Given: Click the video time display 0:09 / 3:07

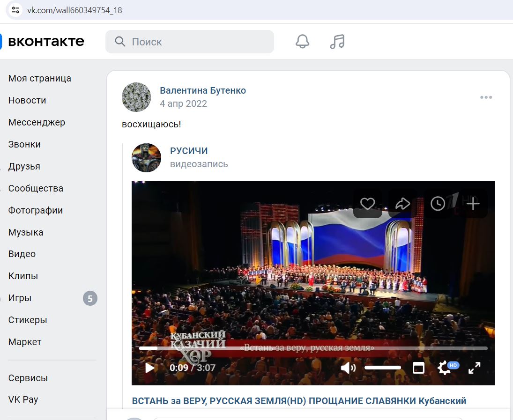Looking at the screenshot, I should [193, 368].
